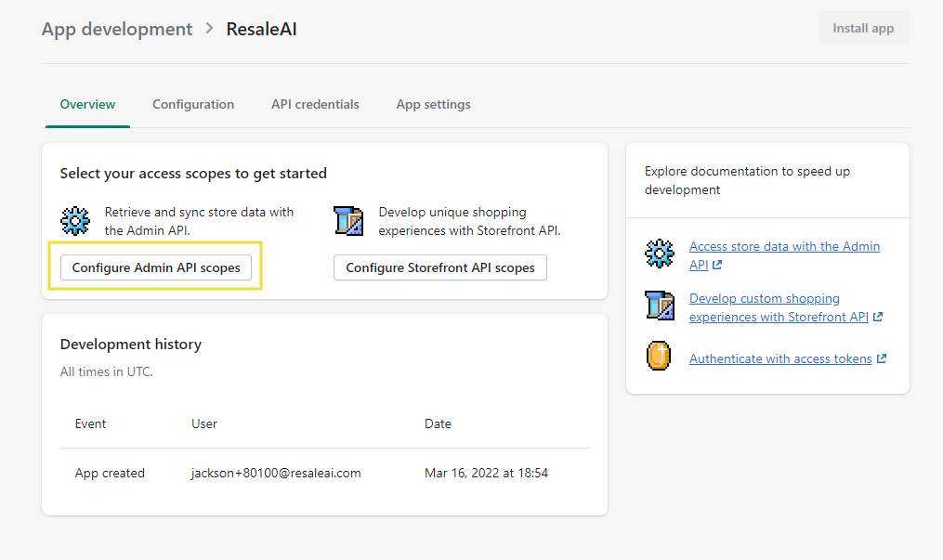Click the Development history heading
This screenshot has width=943, height=560.
(131, 345)
